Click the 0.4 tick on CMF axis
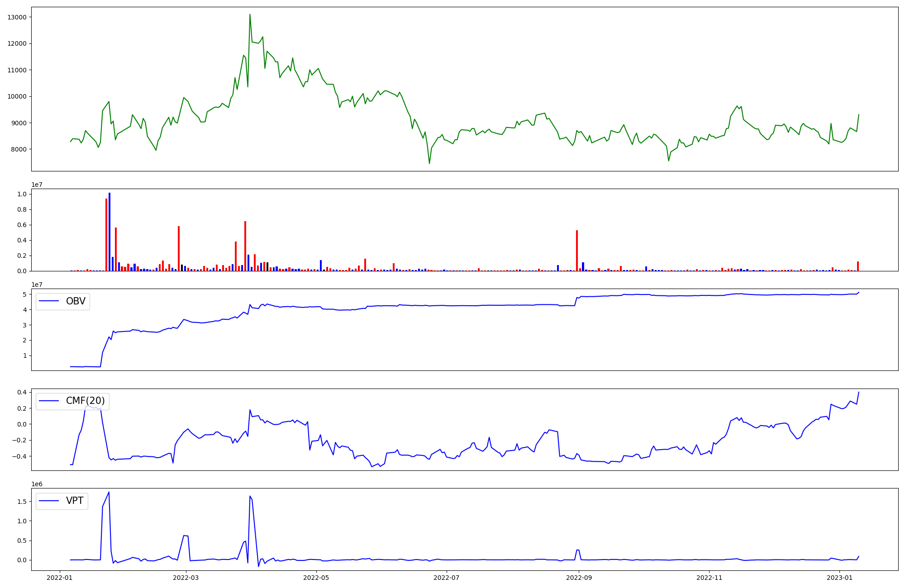 tap(22, 392)
